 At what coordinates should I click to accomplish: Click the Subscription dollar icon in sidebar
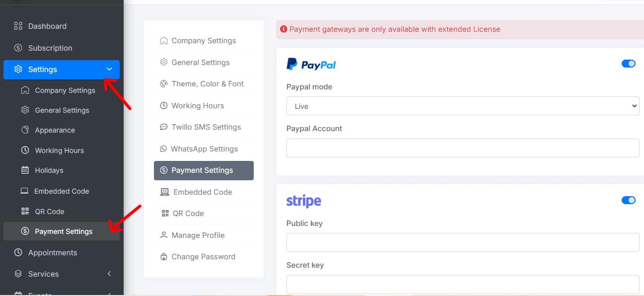coord(18,48)
